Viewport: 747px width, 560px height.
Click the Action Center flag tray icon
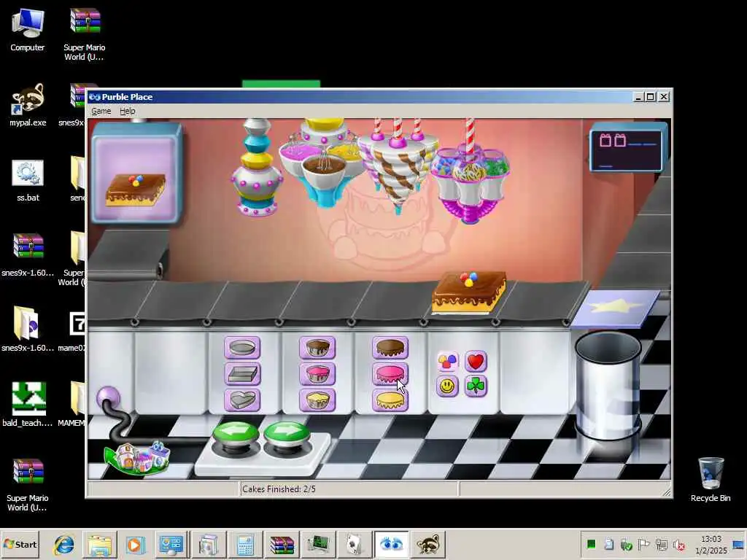point(643,544)
